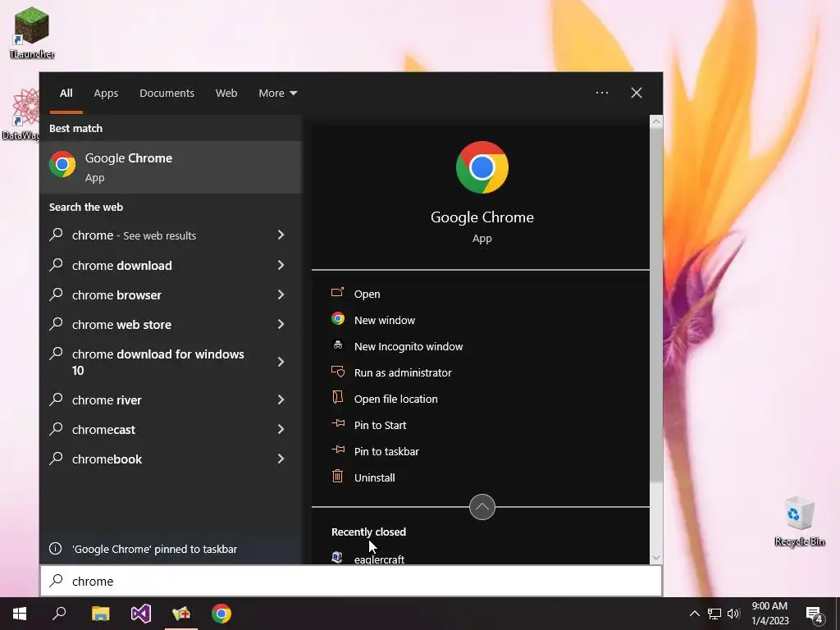Open File Explorer from taskbar

pos(100,614)
